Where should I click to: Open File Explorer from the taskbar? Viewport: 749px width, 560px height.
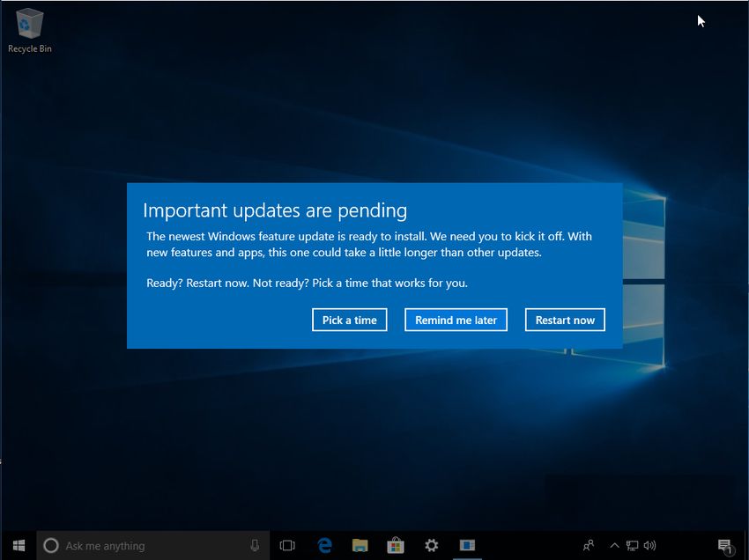(x=360, y=545)
